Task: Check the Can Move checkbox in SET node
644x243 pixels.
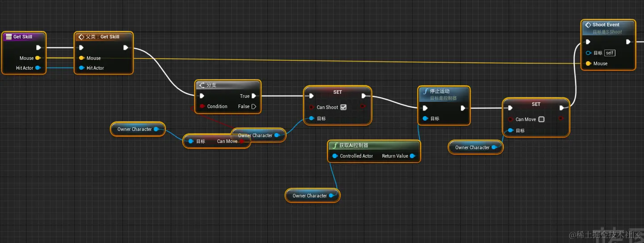Action: tap(542, 119)
